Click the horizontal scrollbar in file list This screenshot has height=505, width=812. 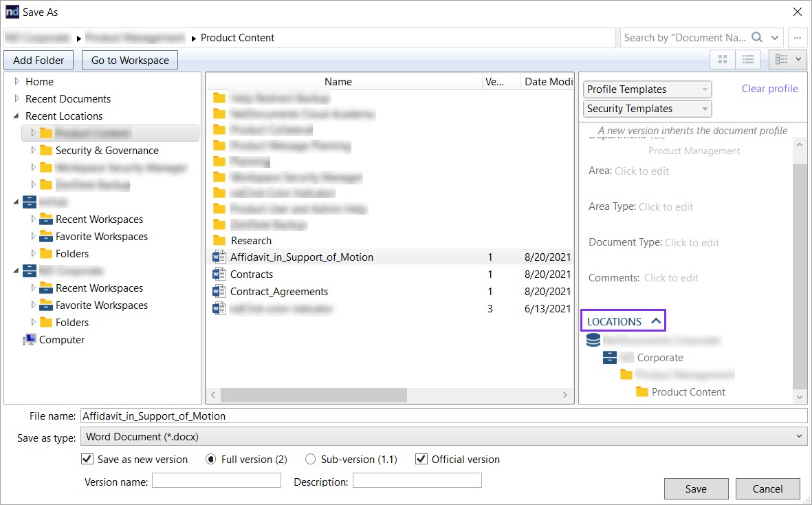coord(314,395)
